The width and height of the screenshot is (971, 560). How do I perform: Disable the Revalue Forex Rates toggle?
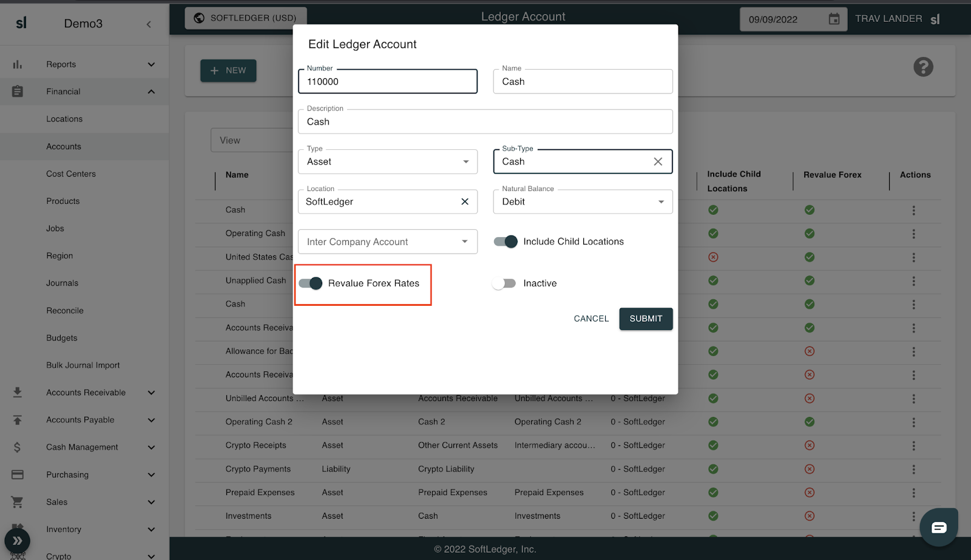click(x=311, y=283)
